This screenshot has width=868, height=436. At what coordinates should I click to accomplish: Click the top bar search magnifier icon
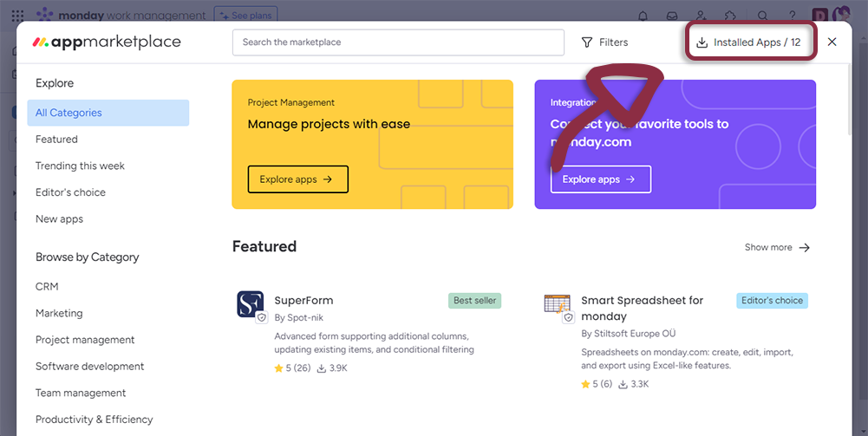[x=762, y=16]
